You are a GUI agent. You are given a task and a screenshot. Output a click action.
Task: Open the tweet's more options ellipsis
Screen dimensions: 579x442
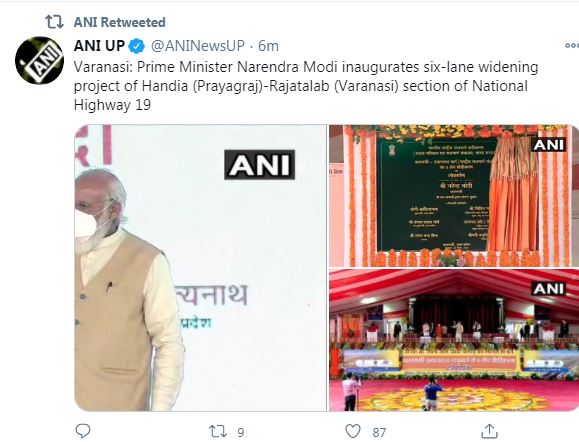point(572,46)
